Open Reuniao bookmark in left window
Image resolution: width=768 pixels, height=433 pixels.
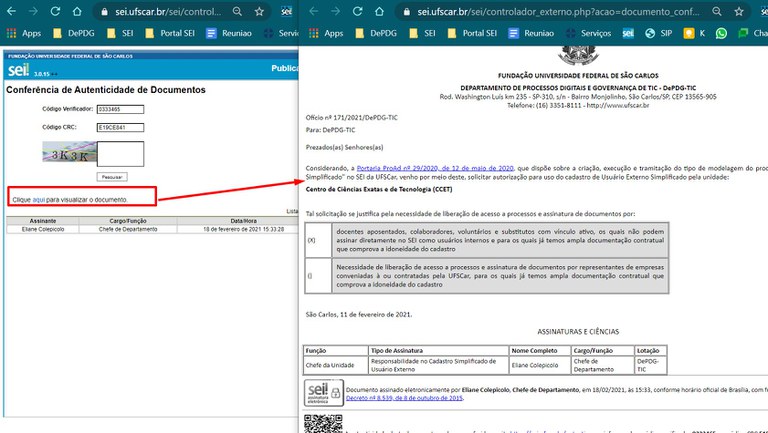tap(229, 33)
